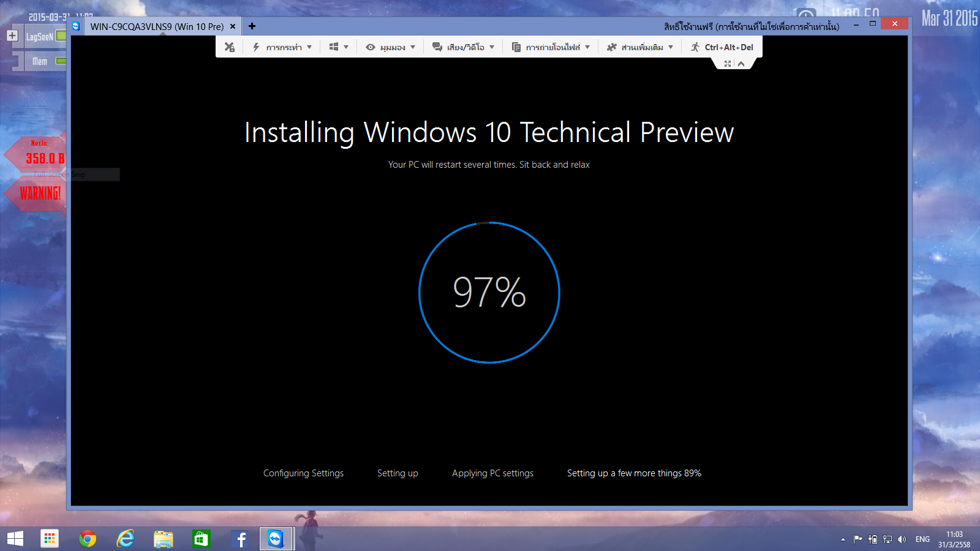
Task: Click the "Installing Windows 10 Technical Preview" heading
Action: tap(489, 133)
